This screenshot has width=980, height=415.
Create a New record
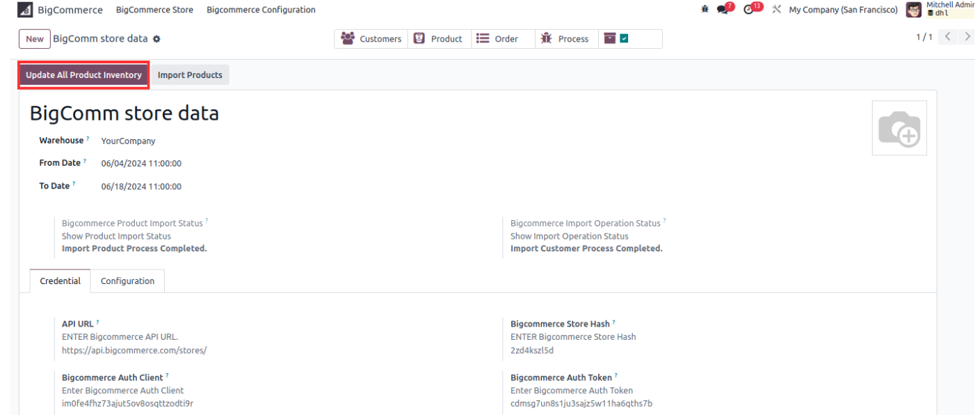(34, 39)
